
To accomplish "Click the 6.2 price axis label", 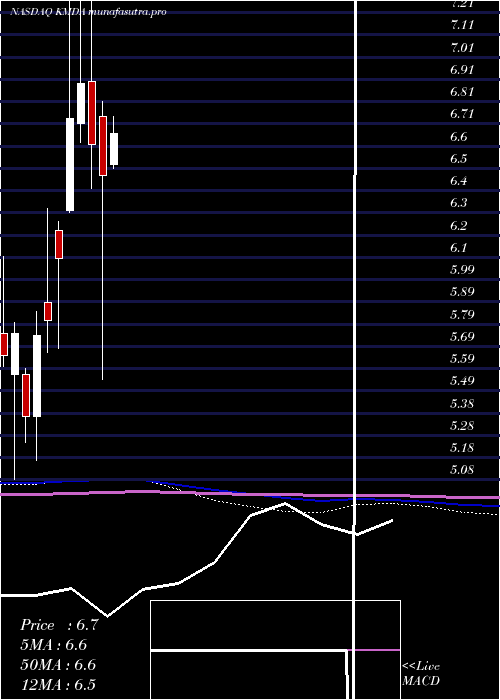I will click(459, 225).
